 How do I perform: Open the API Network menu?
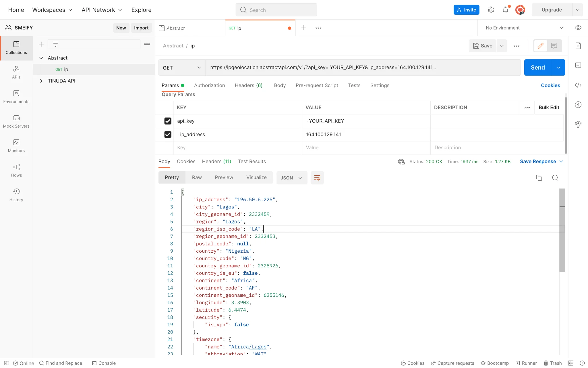102,9
